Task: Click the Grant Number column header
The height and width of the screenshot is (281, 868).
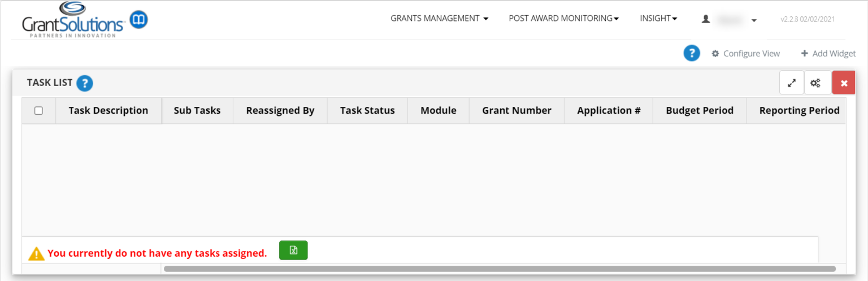Action: coord(517,110)
